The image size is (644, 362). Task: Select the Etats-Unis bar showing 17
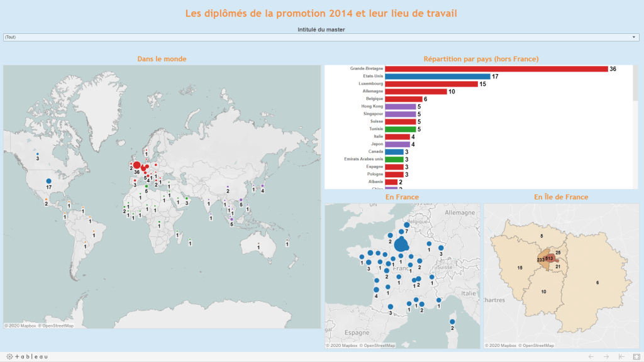[x=436, y=77]
